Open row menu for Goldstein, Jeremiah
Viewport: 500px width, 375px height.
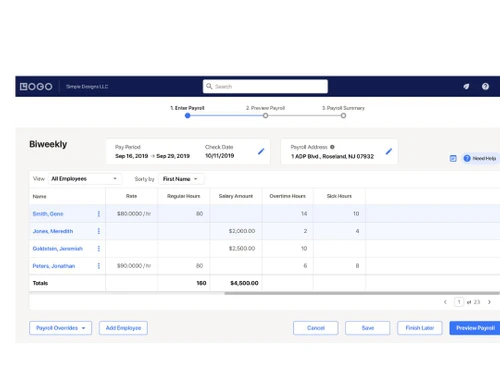(99, 248)
